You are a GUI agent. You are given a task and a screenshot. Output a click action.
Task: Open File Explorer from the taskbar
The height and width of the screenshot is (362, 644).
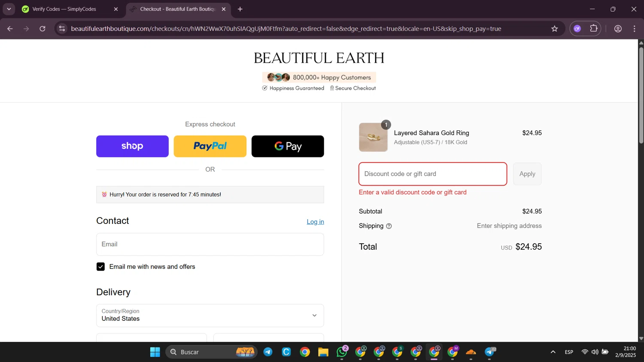323,352
